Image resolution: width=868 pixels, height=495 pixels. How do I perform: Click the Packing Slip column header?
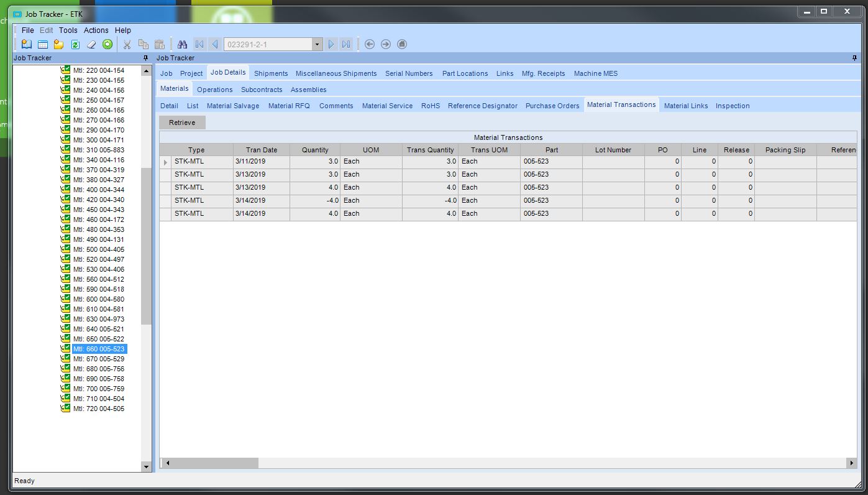coord(785,150)
